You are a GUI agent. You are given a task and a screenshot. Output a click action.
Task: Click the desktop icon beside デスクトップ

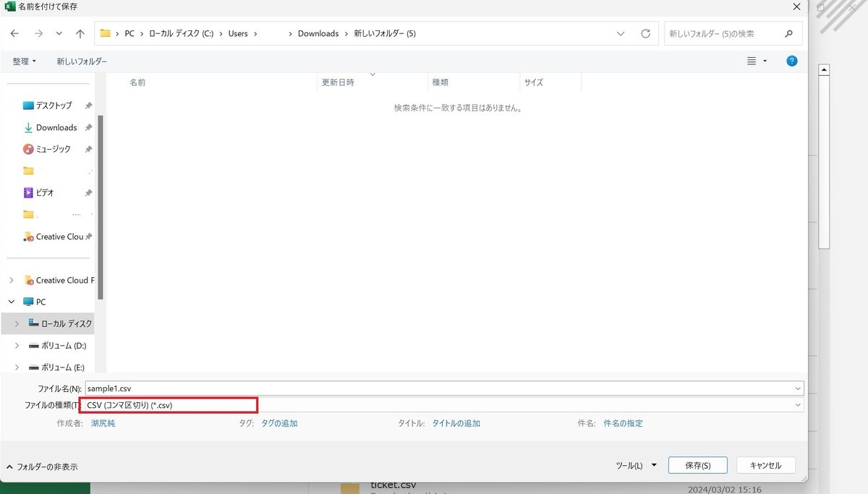click(28, 106)
